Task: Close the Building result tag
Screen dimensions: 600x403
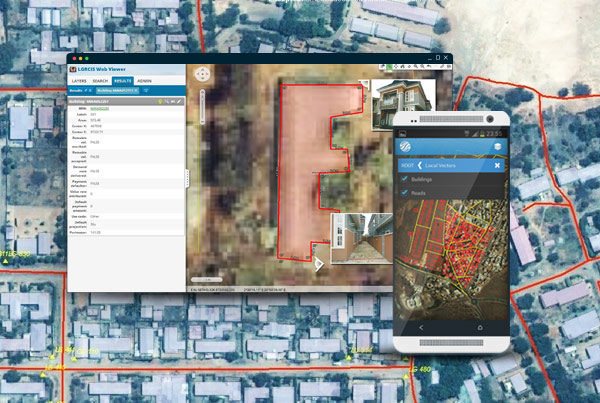Action: coord(135,91)
